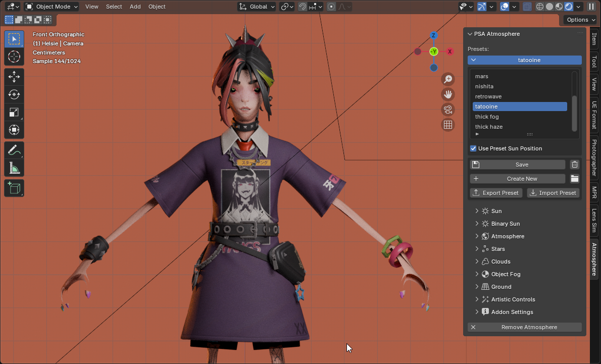Click the Save preset button
The width and height of the screenshot is (601, 364).
click(x=518, y=165)
